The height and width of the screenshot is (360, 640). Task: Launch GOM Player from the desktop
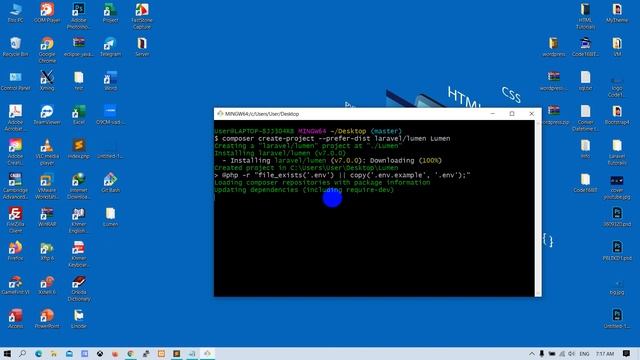(x=47, y=13)
